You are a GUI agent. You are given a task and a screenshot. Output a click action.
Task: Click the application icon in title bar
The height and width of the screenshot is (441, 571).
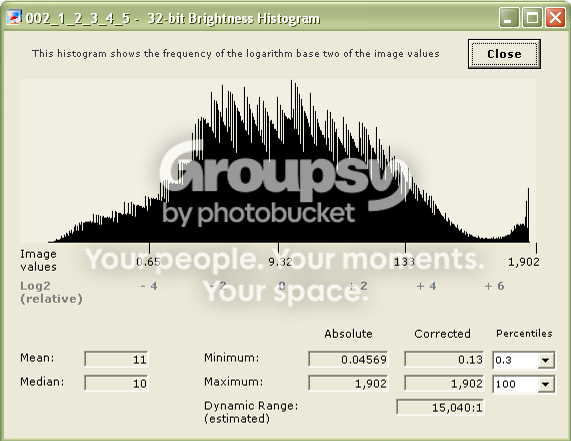(x=14, y=17)
